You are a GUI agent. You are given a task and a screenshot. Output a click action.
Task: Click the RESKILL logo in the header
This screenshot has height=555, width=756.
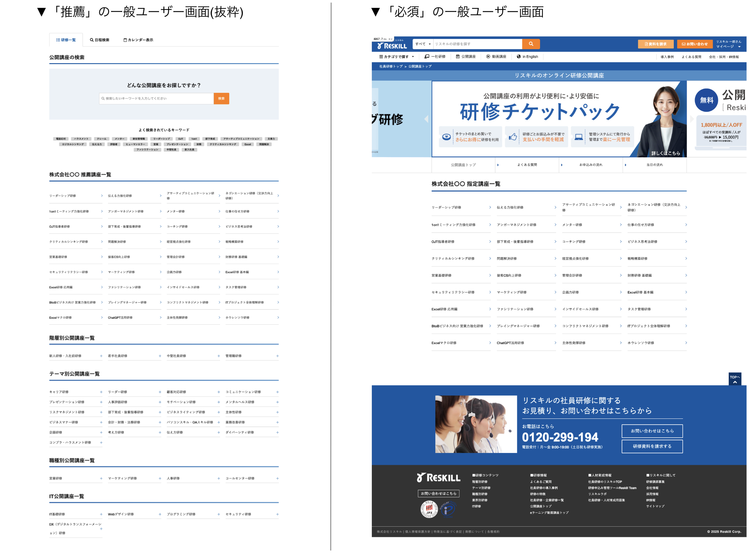pyautogui.click(x=392, y=46)
